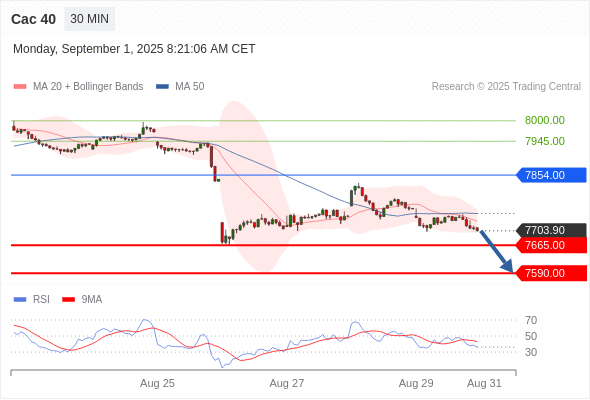
Task: Click the 8000.00 green resistance label
Action: [x=545, y=120]
